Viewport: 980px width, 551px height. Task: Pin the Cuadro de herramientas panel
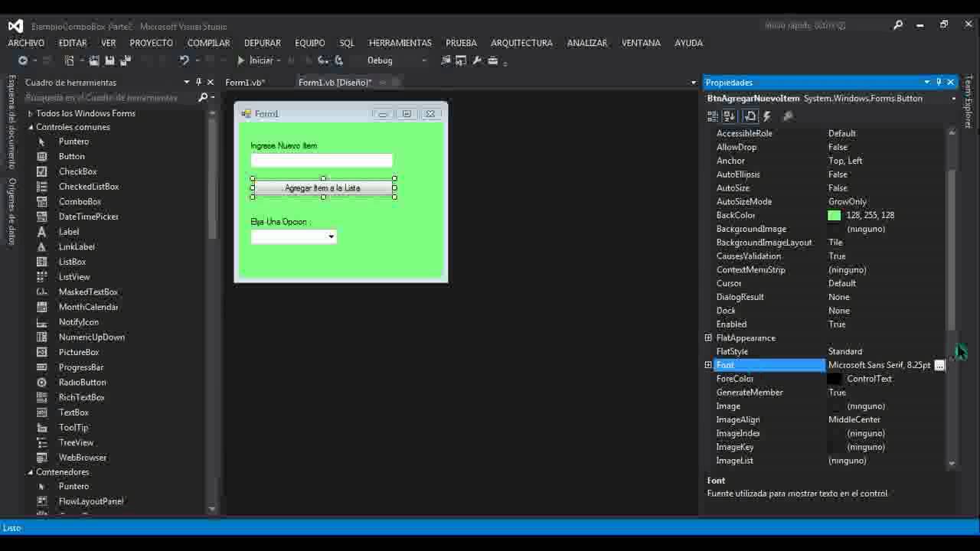[x=198, y=82]
